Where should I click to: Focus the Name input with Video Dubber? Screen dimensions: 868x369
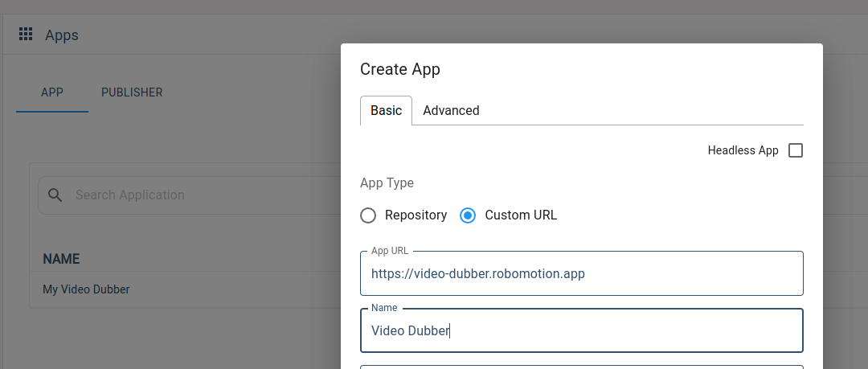[x=582, y=330]
